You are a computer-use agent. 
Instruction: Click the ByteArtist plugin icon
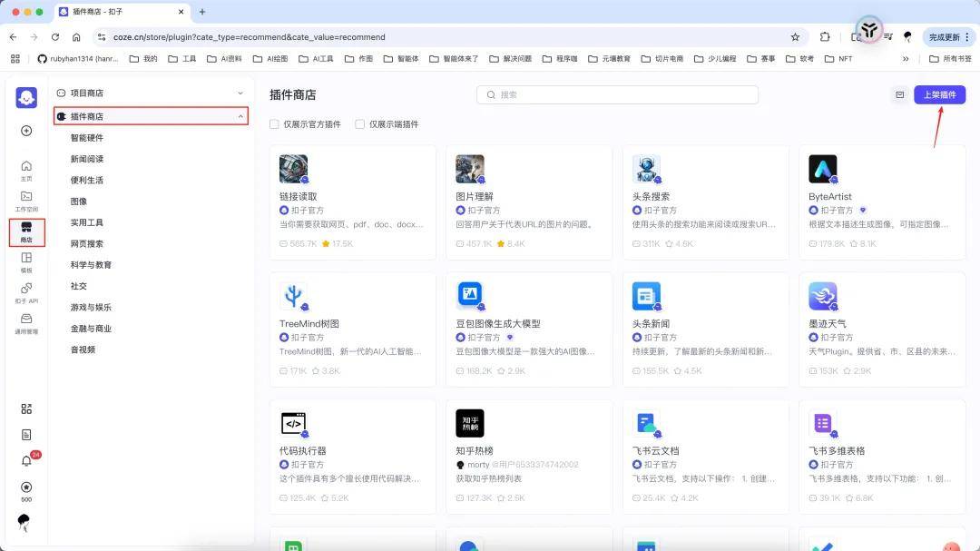[x=823, y=169]
